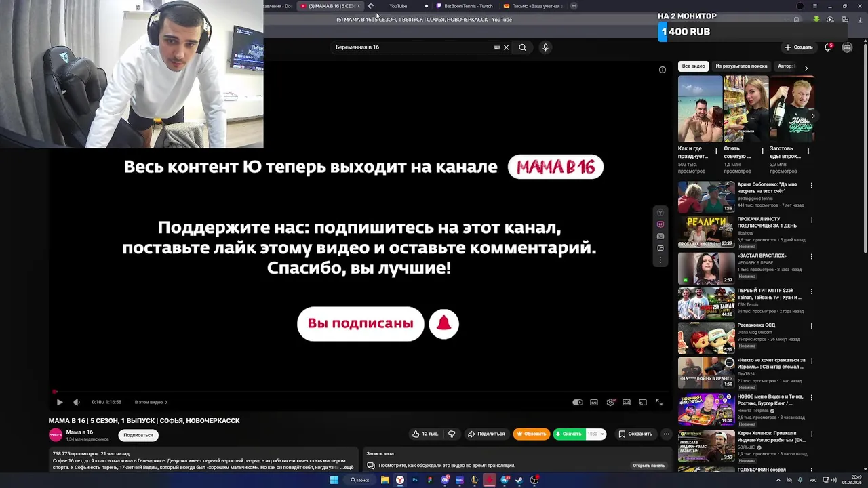Start voice search with the microphone
The image size is (868, 488).
coord(545,47)
